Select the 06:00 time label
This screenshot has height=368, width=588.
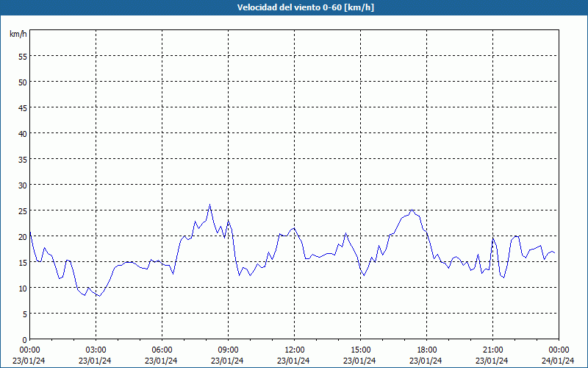pos(162,350)
